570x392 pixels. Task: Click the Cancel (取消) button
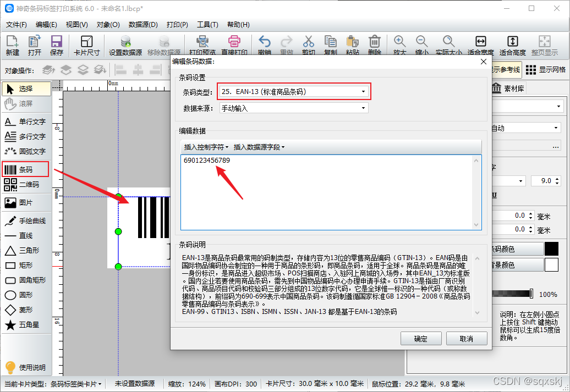[467, 339]
